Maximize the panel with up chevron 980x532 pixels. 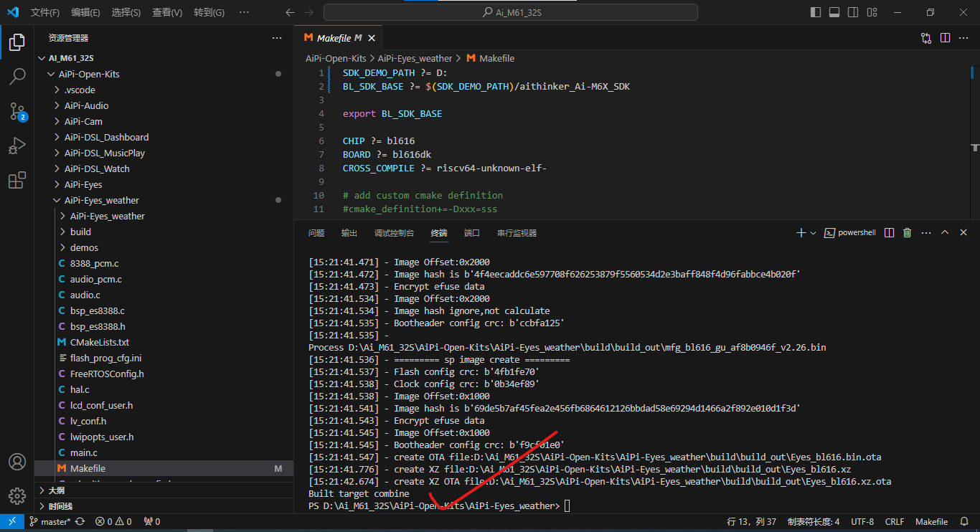click(x=945, y=233)
